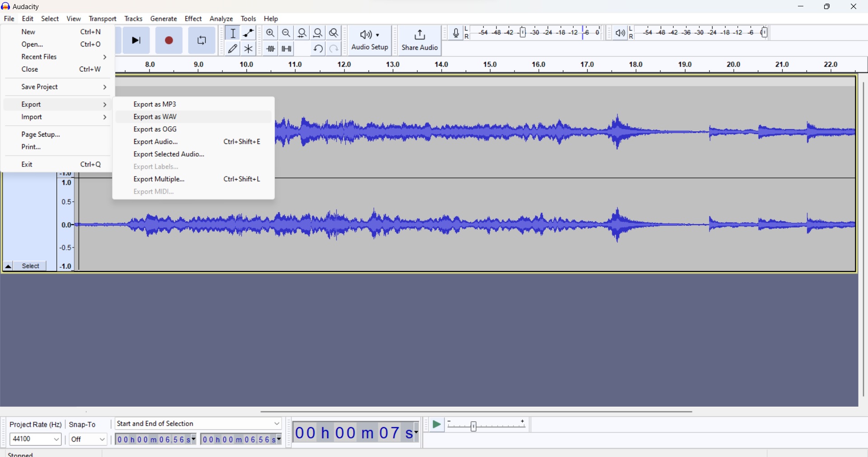This screenshot has width=868, height=457.
Task: Open the Save Project submenu
Action: (x=58, y=87)
